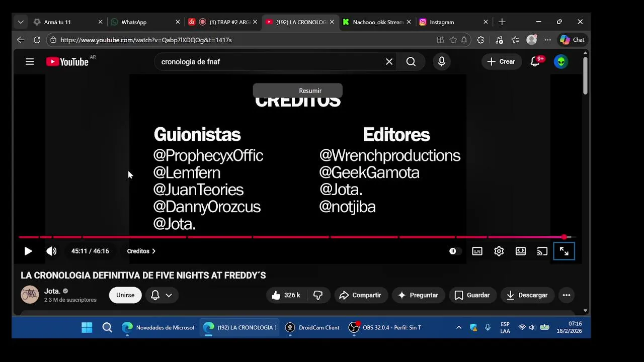View site information lock icon
The width and height of the screenshot is (644, 362).
tap(53, 40)
